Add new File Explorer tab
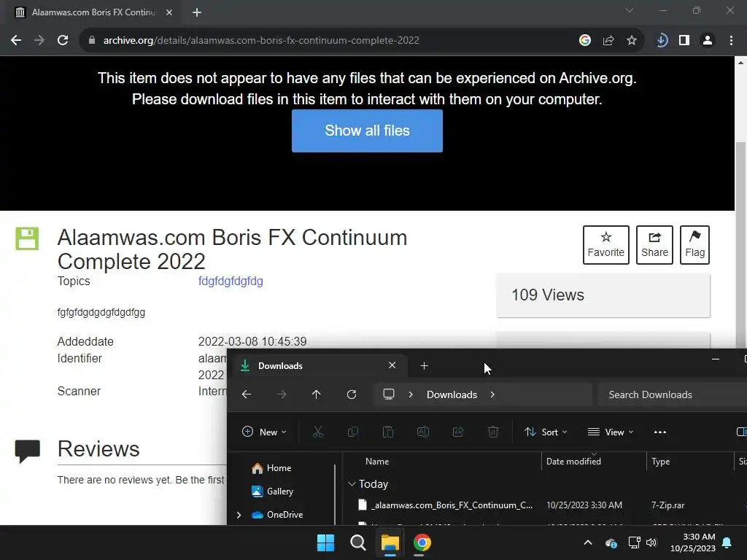 424,366
